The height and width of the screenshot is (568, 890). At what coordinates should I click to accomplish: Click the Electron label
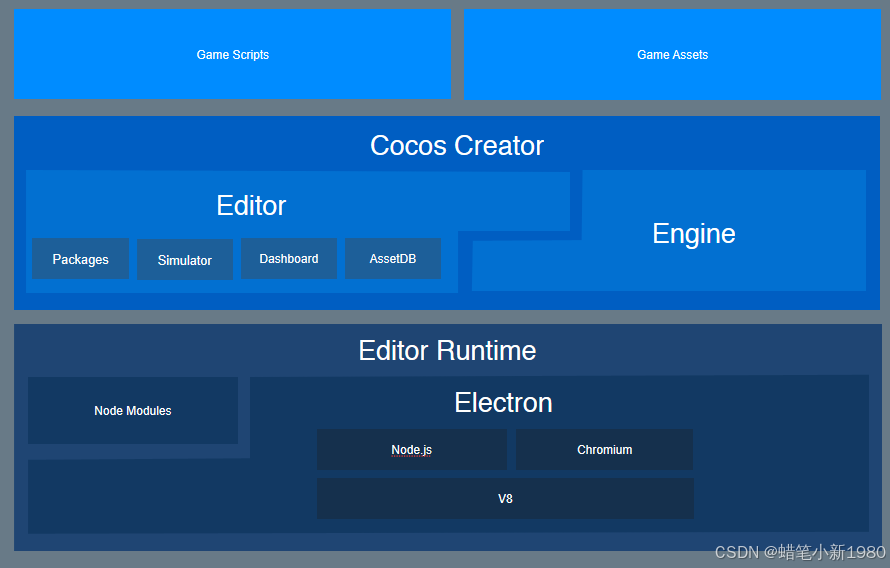pyautogui.click(x=503, y=403)
